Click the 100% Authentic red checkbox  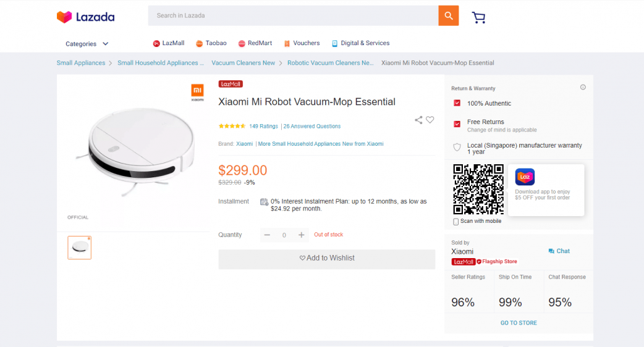457,103
